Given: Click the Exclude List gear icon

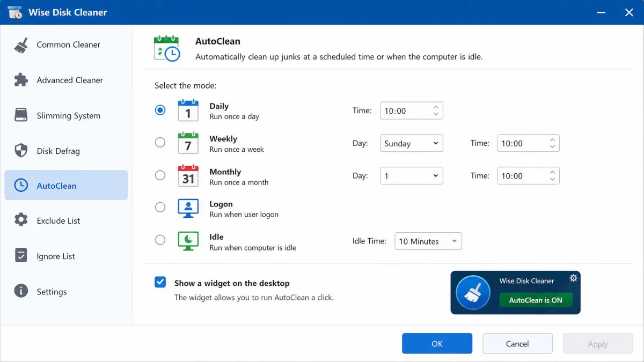Looking at the screenshot, I should click(21, 220).
